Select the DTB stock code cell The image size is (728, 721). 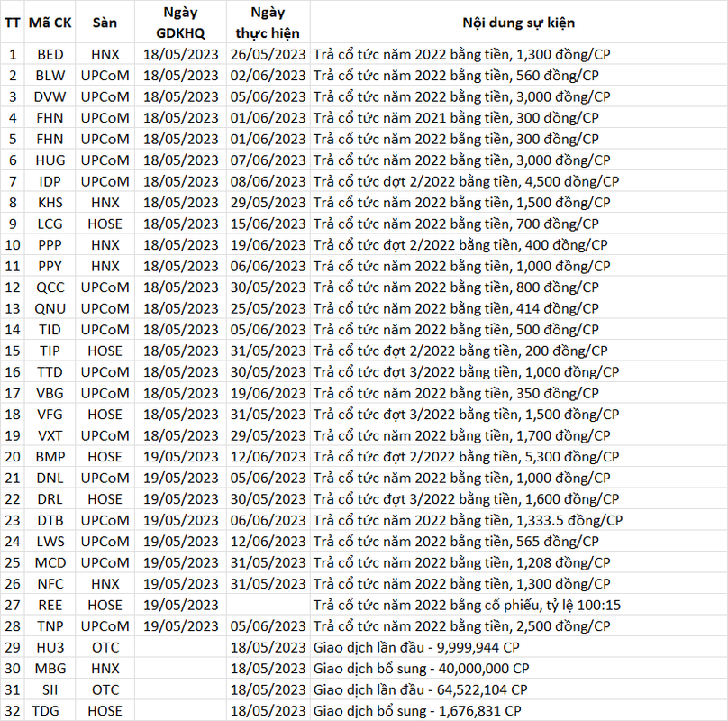click(50, 520)
